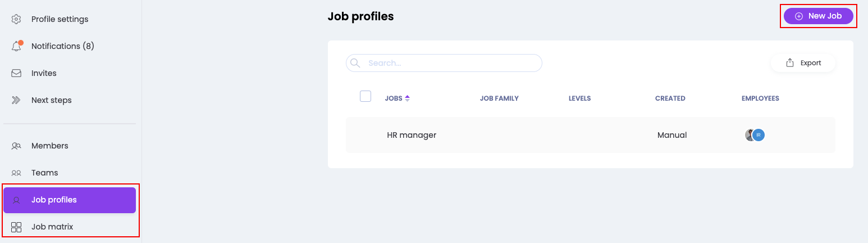Click the Teams group icon

(x=16, y=173)
